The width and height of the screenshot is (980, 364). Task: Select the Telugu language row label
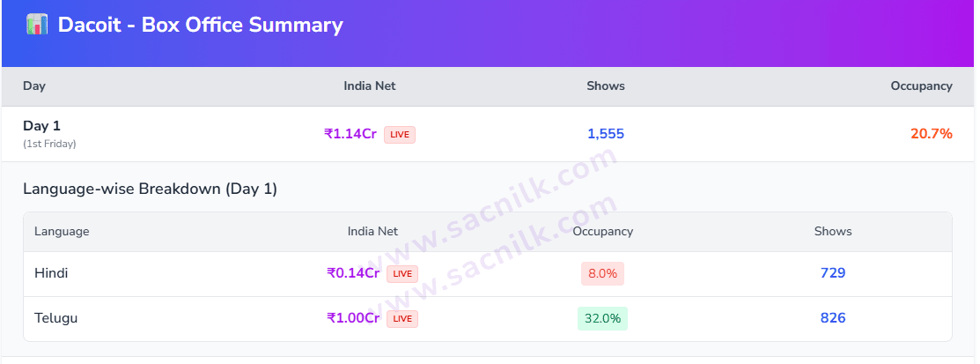pos(55,318)
